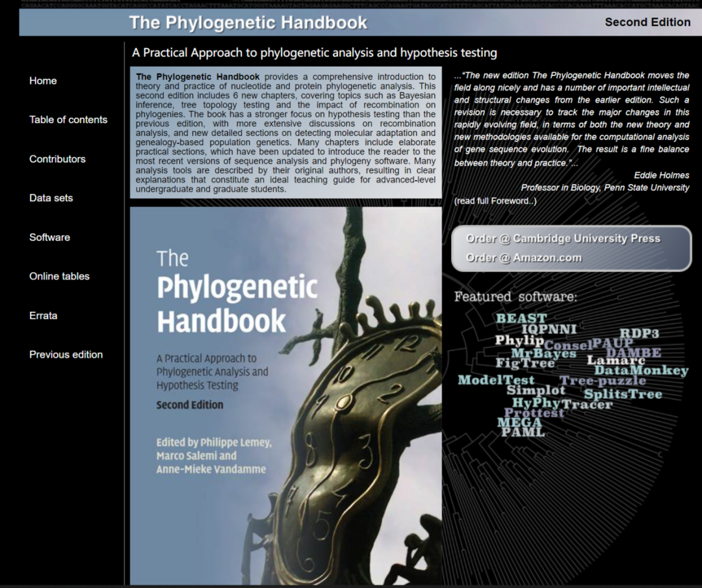Open Data sets section
This screenshot has height=588, width=702.
pos(51,198)
